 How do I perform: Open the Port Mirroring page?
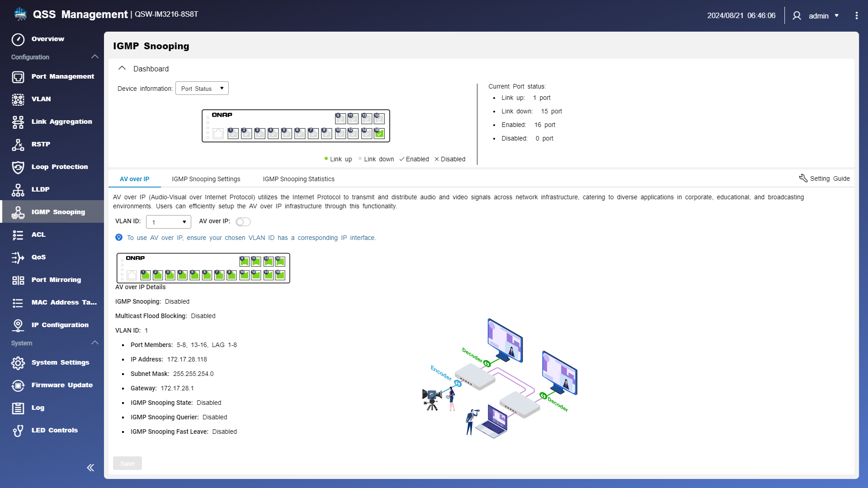[56, 280]
